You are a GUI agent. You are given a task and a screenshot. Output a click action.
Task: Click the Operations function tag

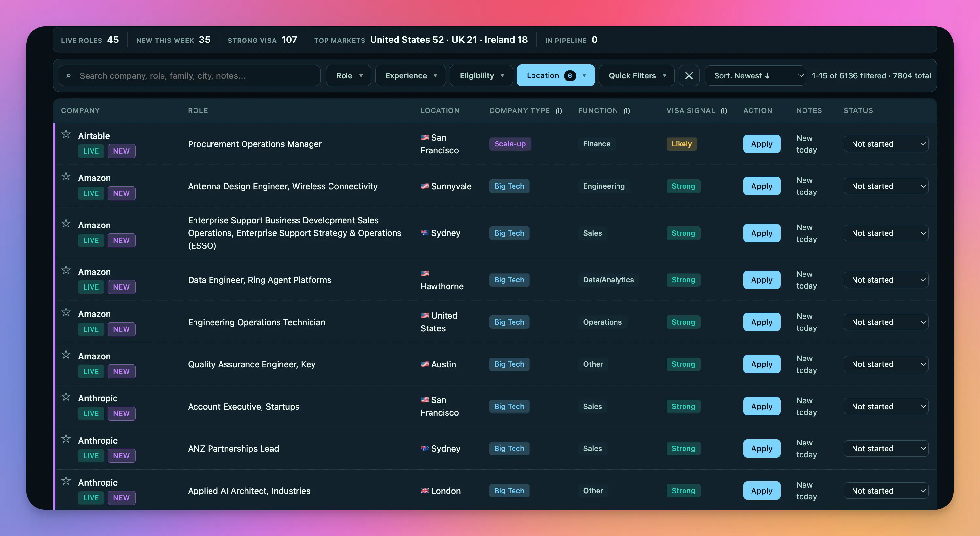pos(602,322)
